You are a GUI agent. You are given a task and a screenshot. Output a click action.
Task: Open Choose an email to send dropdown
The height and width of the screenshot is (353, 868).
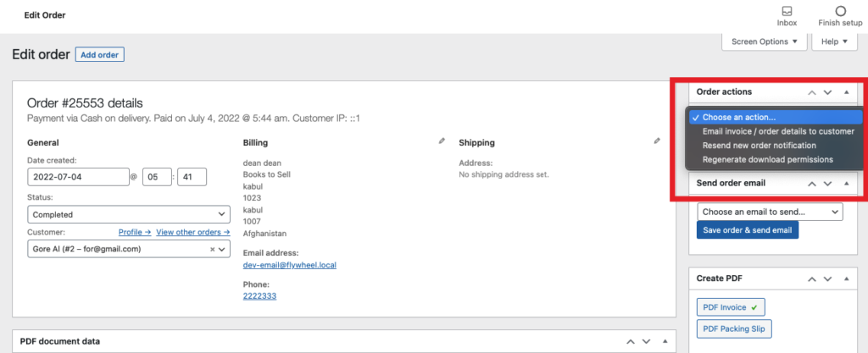[770, 212]
